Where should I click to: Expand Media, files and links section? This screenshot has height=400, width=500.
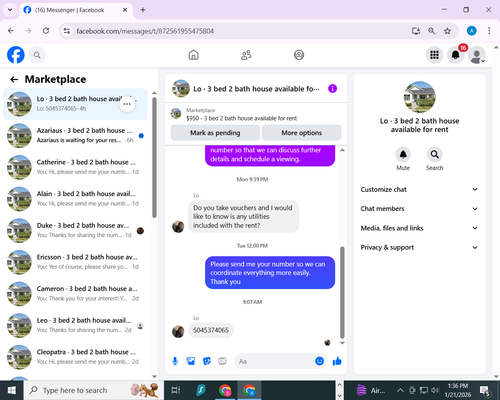click(x=419, y=228)
